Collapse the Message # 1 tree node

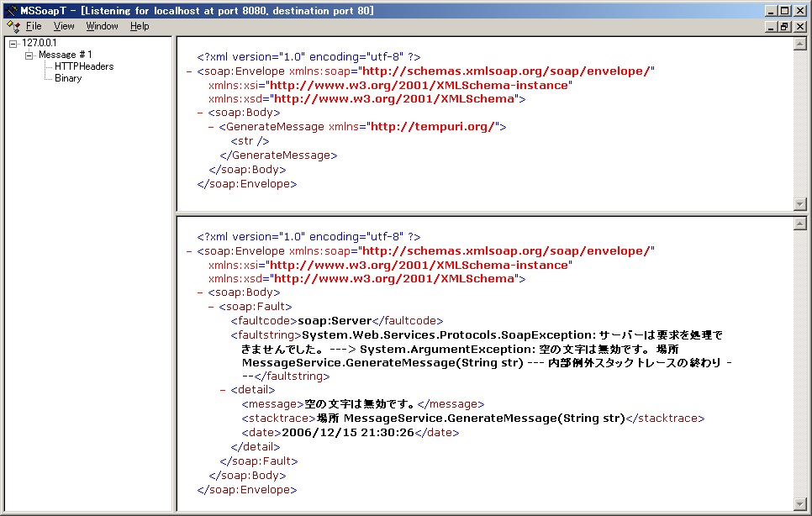(x=29, y=55)
